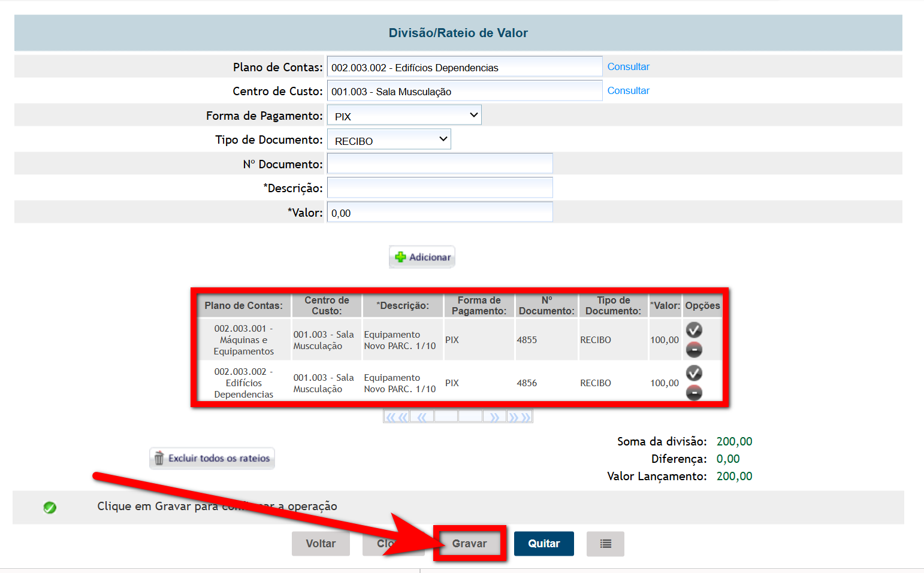Go to the next page of results

click(x=494, y=417)
